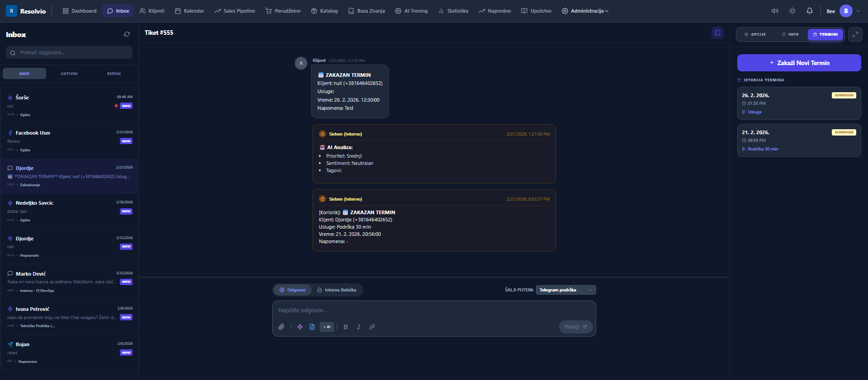Open the Djordje conversation with 'cao'
868x380 pixels.
[x=69, y=246]
